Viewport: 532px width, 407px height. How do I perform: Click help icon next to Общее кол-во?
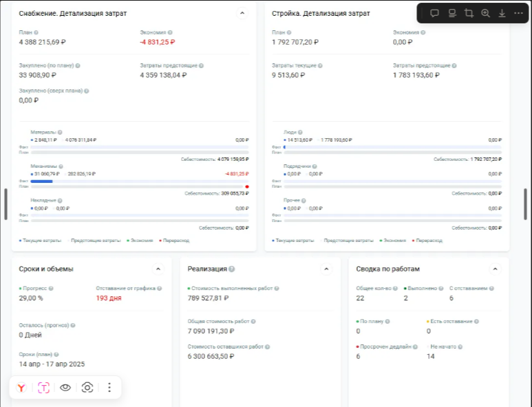pyautogui.click(x=395, y=288)
